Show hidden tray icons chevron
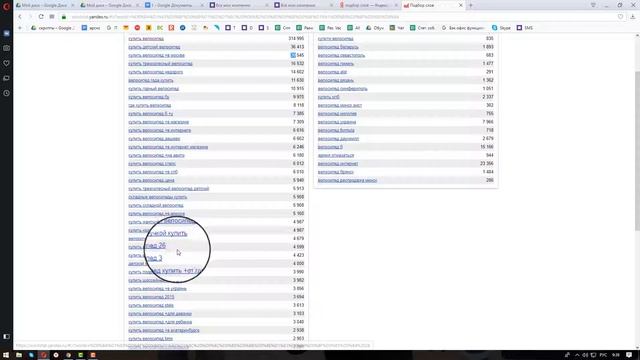640x360 pixels. coord(577,355)
